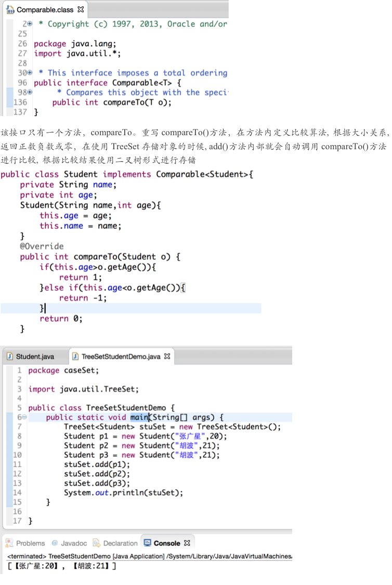Click 'import java.util.TreeSet;' on line 3
The image size is (392, 585).
coord(84,389)
